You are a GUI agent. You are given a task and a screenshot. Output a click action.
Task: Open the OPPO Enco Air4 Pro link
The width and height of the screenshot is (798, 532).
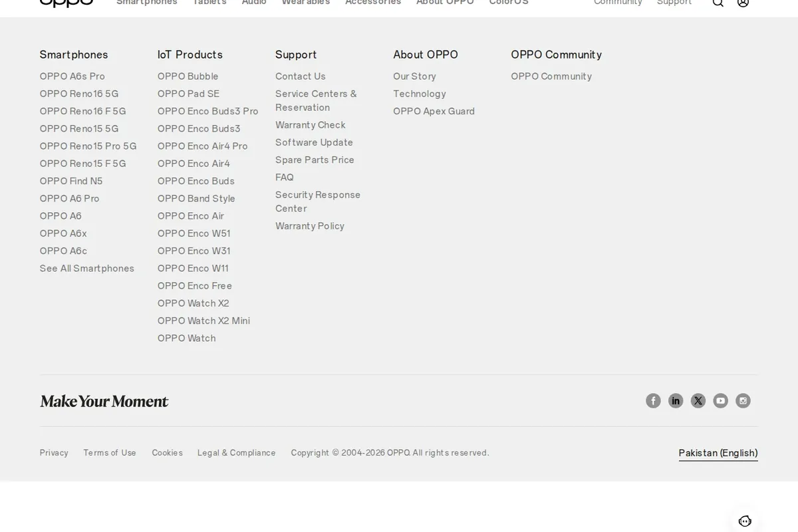[x=202, y=146]
